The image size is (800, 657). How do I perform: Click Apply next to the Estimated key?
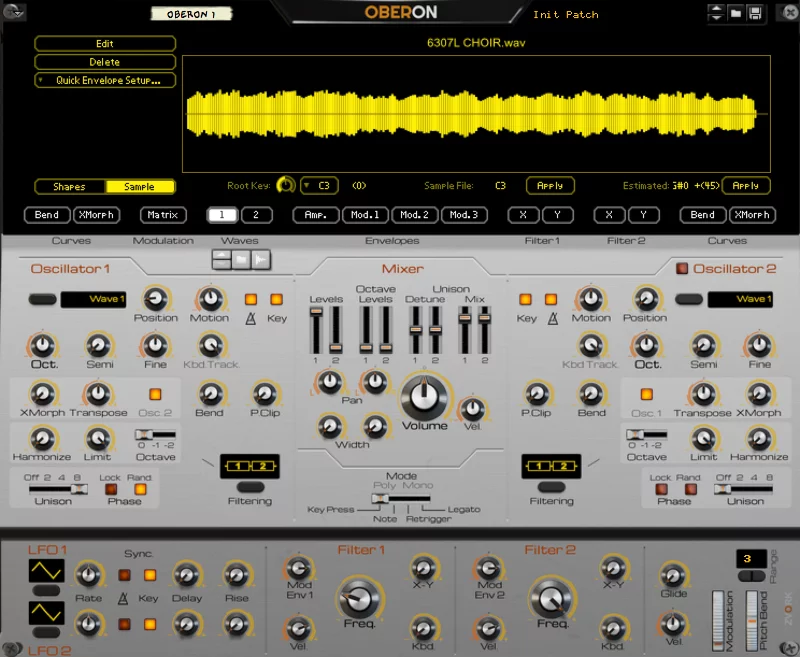tap(746, 186)
